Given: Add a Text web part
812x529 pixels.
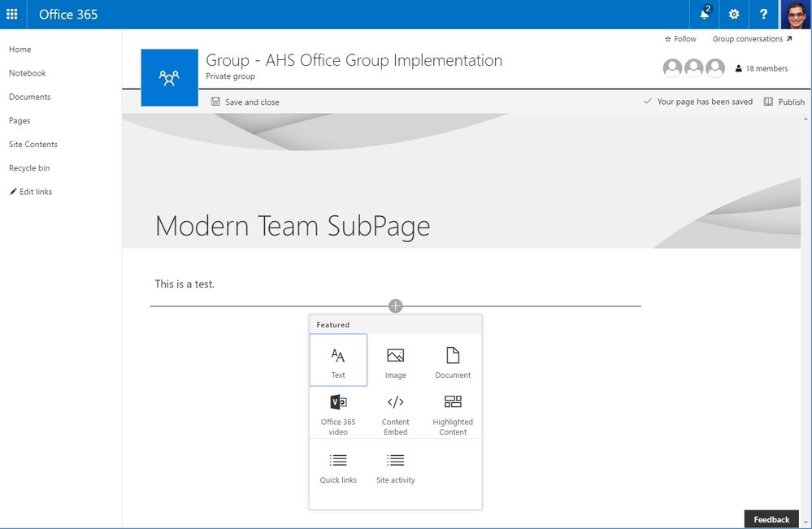Looking at the screenshot, I should [x=338, y=360].
